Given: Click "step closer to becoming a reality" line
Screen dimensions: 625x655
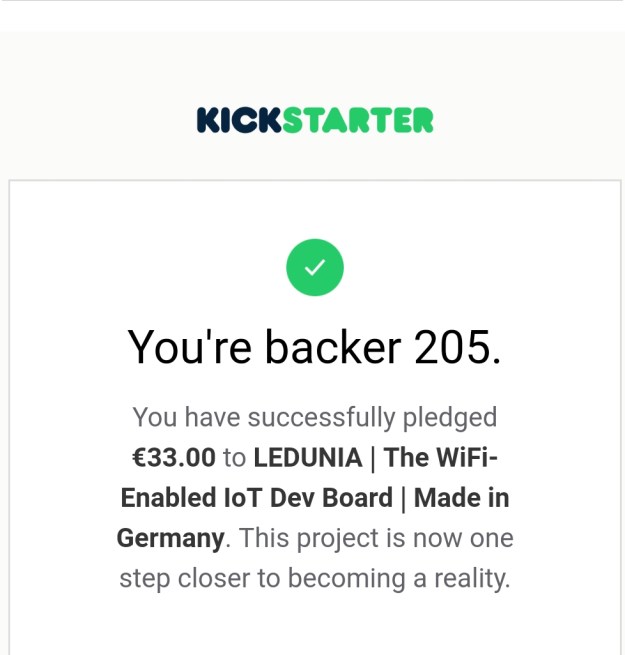Looking at the screenshot, I should (315, 579).
